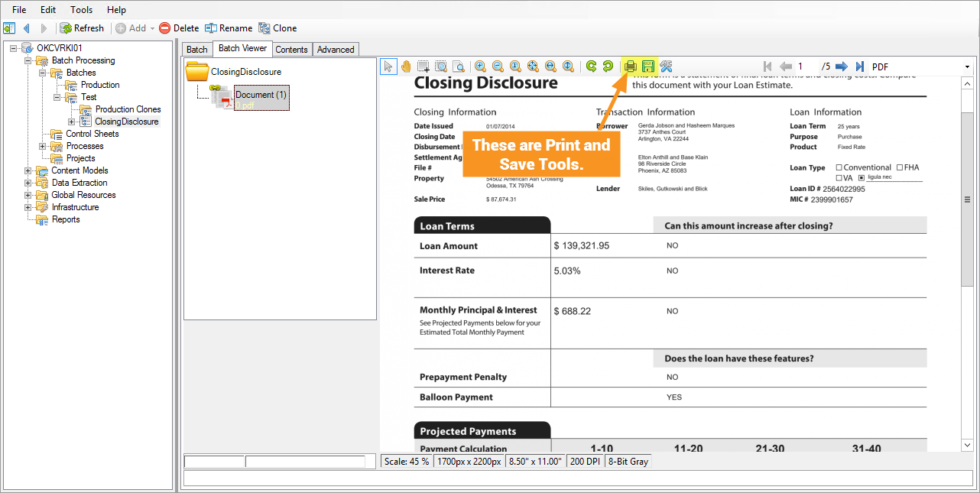Image resolution: width=980 pixels, height=493 pixels.
Task: Open the Tools menu
Action: tap(81, 10)
